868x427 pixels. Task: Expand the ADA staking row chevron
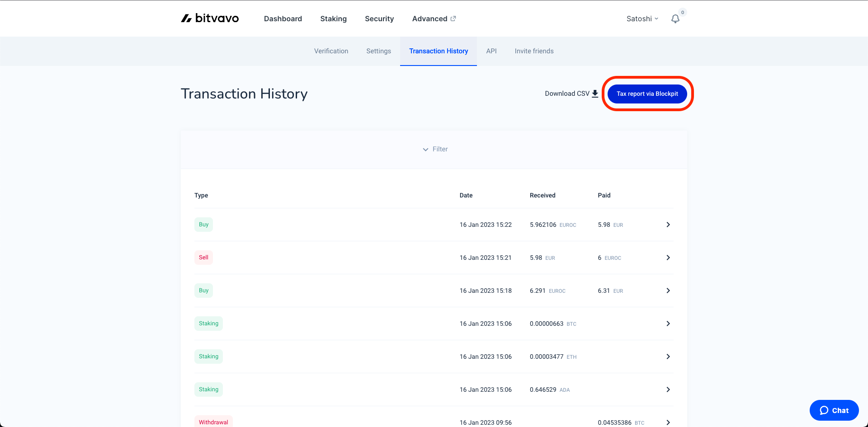(x=668, y=389)
